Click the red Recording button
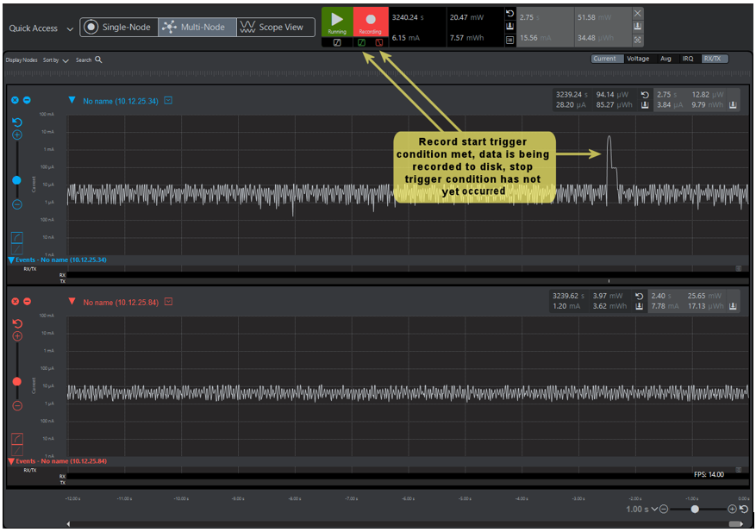The width and height of the screenshot is (756, 532). click(370, 22)
